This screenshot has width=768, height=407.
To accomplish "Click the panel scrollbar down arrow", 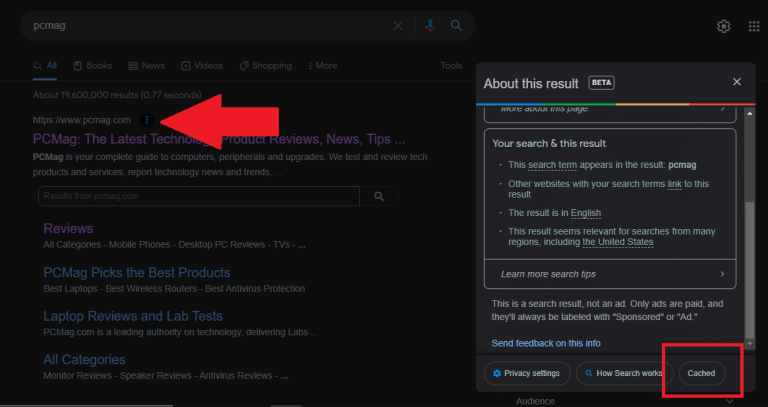I will coord(749,344).
